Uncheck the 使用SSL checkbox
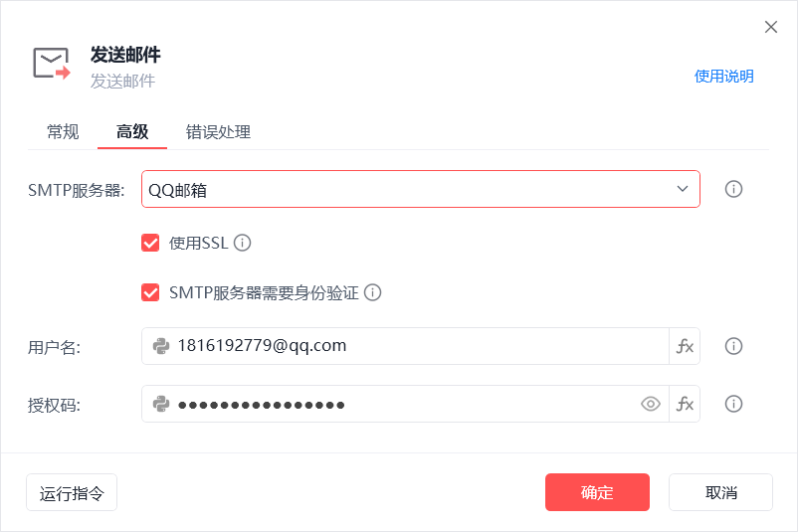 [151, 243]
